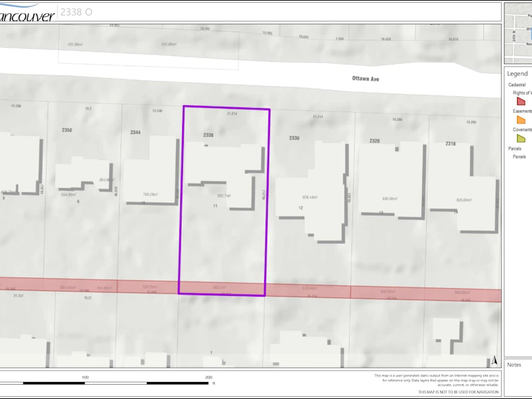
Task: Click the Ottawa Ave street label
Action: pos(365,78)
